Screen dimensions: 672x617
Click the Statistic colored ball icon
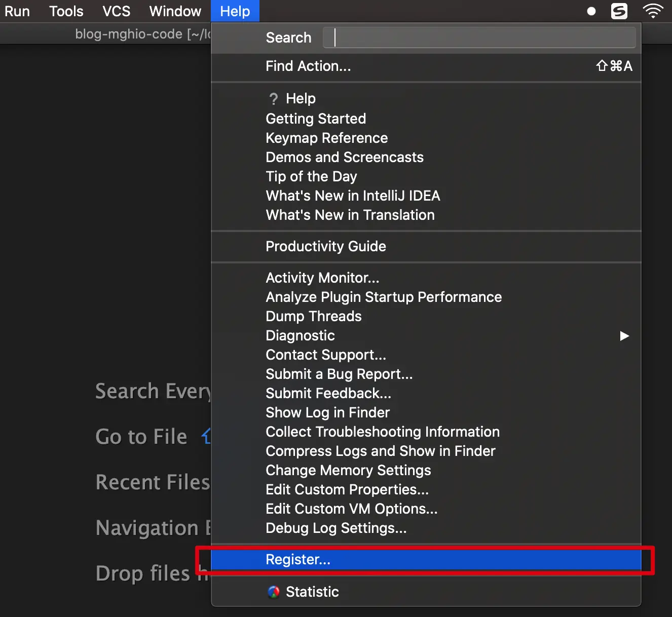(x=274, y=592)
